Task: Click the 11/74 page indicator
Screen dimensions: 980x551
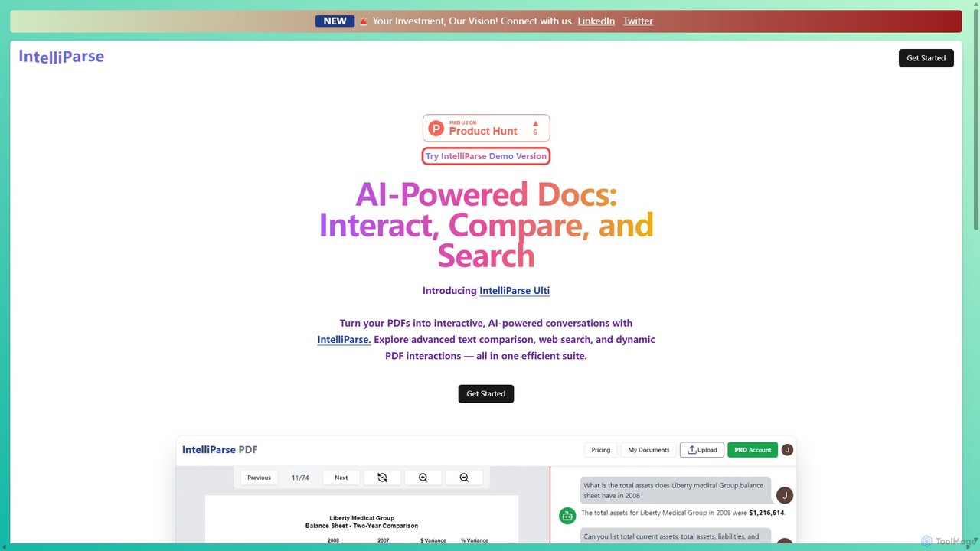Action: [x=300, y=478]
